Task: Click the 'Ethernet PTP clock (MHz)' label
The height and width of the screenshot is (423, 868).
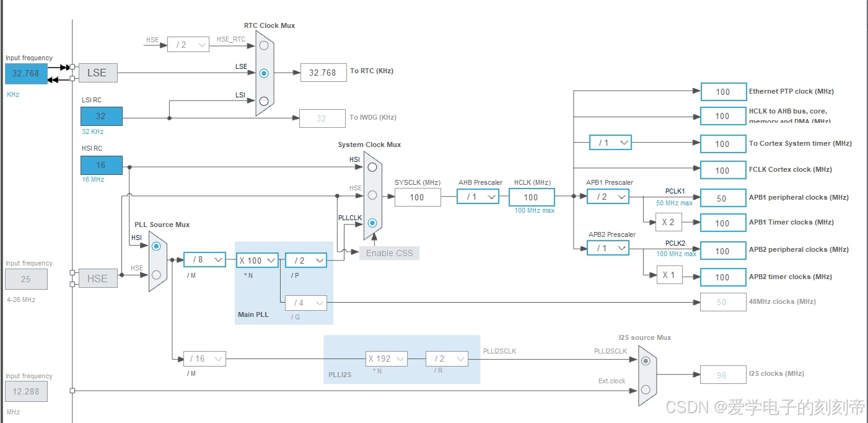Action: [792, 91]
